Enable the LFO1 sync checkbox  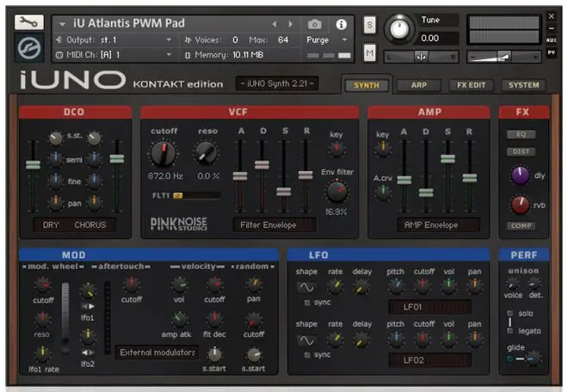(x=307, y=303)
